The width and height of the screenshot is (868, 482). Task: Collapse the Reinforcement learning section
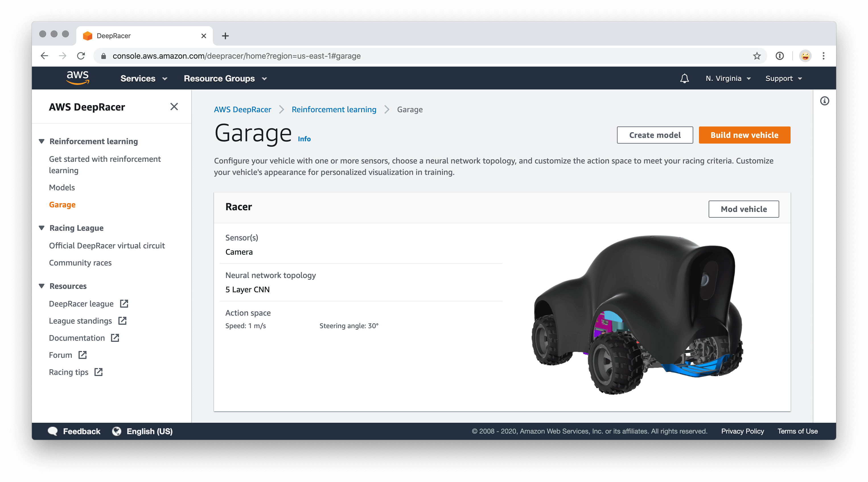(42, 141)
